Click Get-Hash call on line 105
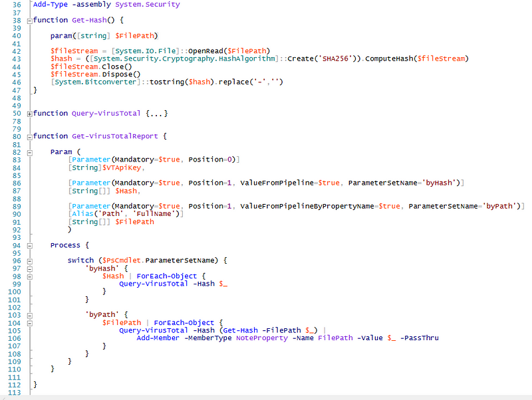The width and height of the screenshot is (532, 400). pyautogui.click(x=240, y=330)
